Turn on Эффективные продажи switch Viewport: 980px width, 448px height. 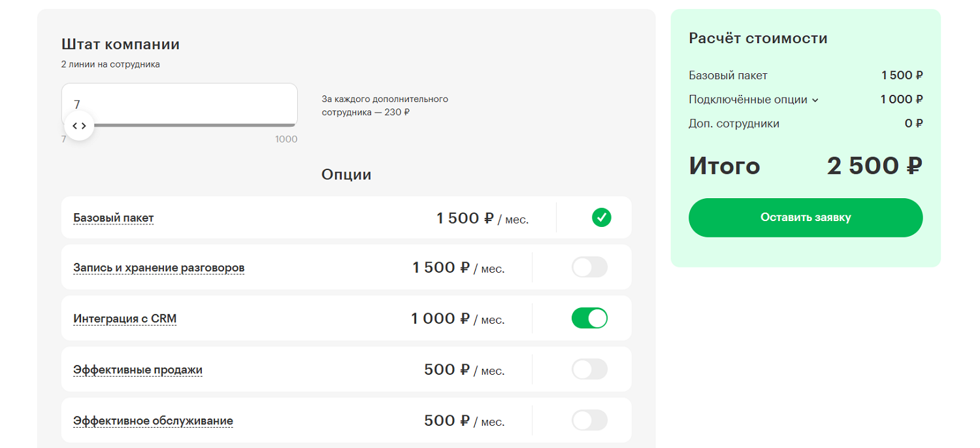click(589, 370)
